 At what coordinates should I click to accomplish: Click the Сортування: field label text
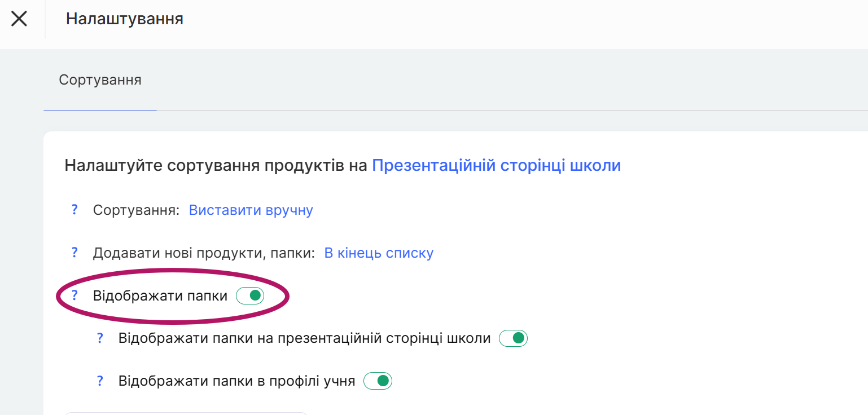[x=136, y=210]
